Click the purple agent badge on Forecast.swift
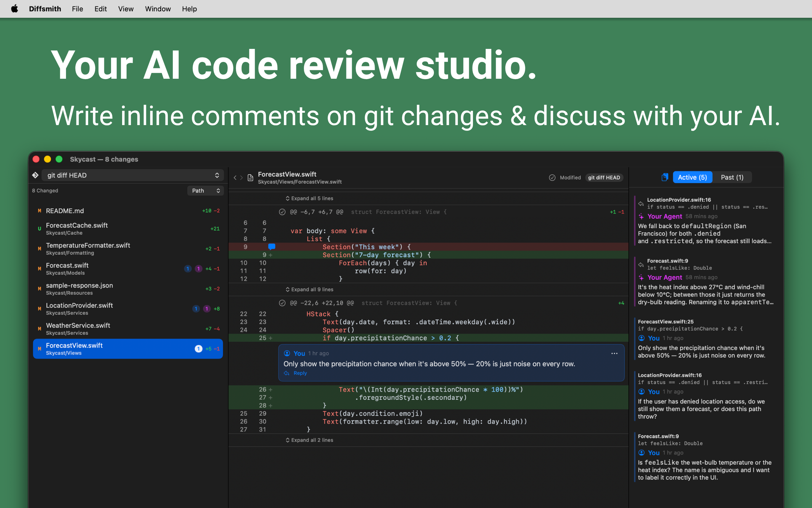Viewport: 812px width, 508px height. coord(199,269)
